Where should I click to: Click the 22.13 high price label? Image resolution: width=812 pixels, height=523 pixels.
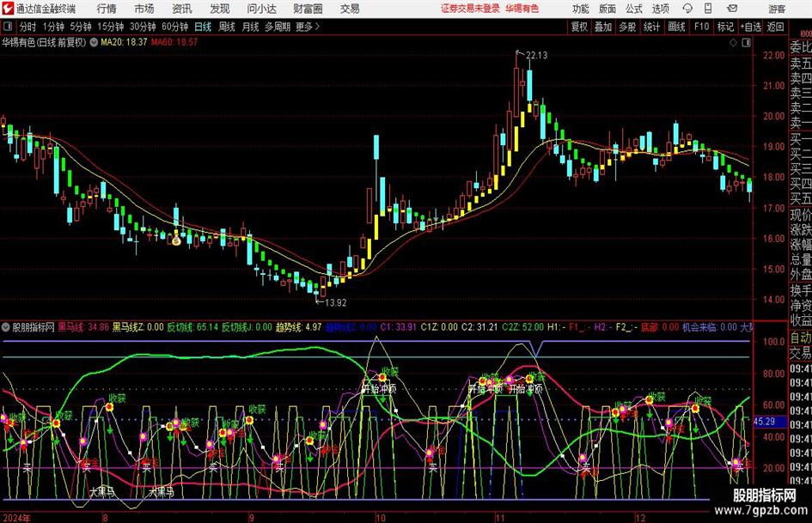(536, 55)
